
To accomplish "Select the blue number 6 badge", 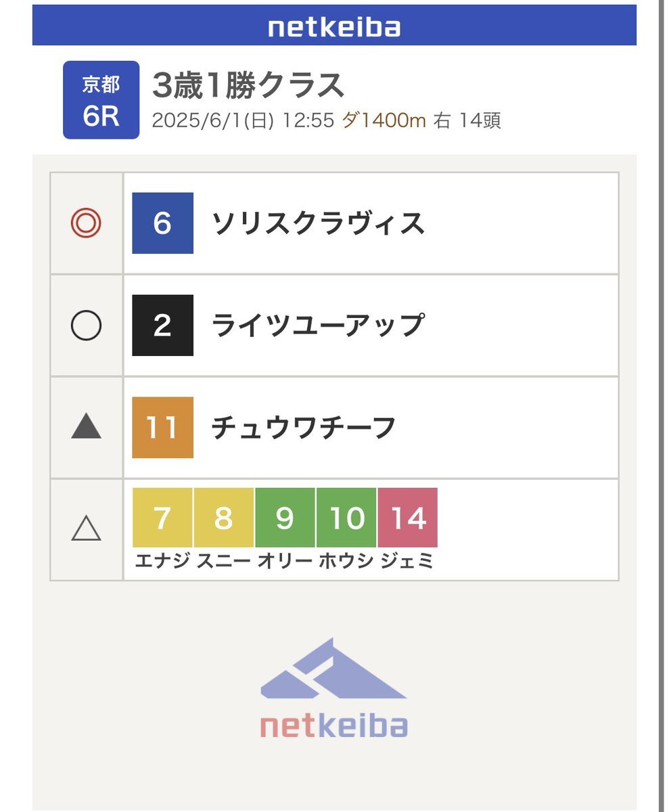I will 162,223.
